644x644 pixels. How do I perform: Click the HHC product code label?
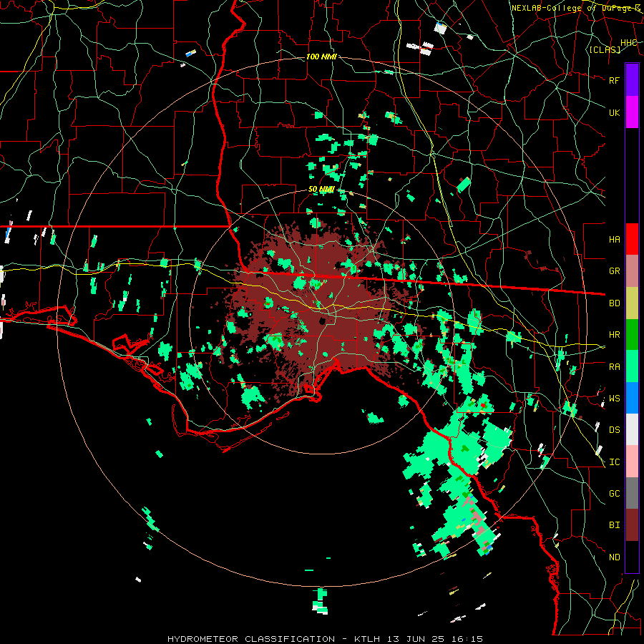[628, 43]
